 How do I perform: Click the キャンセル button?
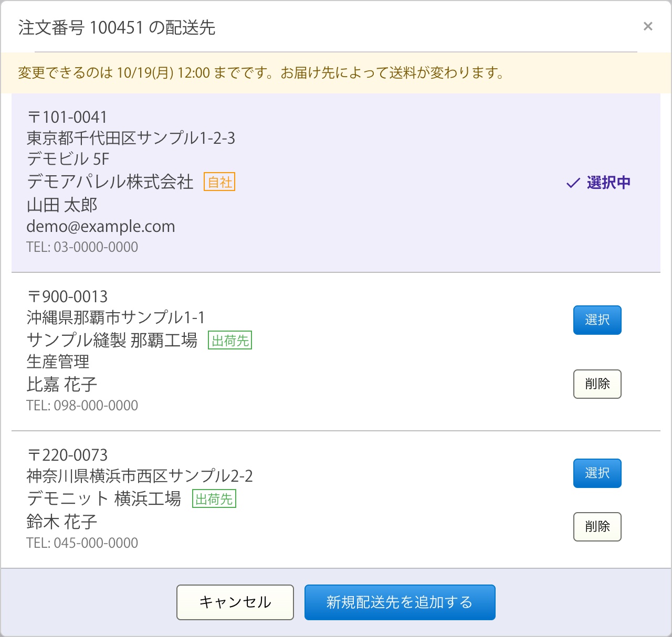tap(235, 602)
